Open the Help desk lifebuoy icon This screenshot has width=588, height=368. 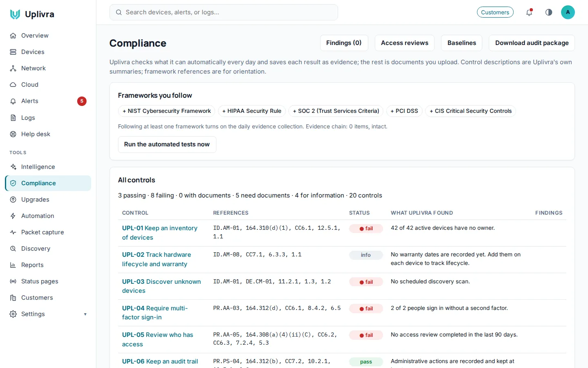pos(13,134)
